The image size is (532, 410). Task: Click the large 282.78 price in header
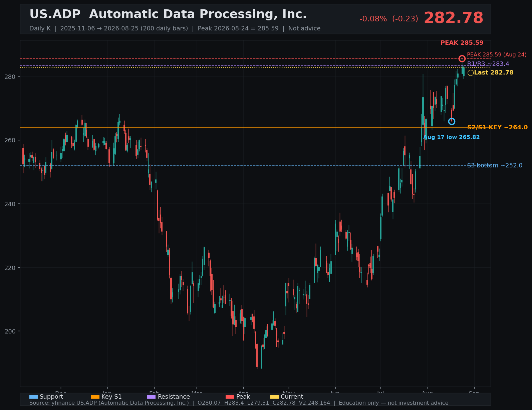454,18
